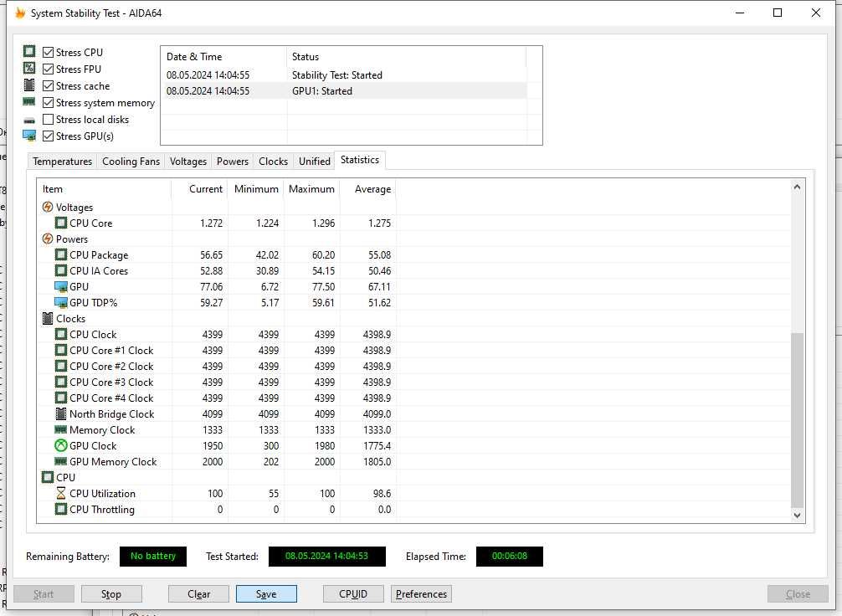Click the scroll down arrow in statistics list
This screenshot has width=842, height=616.
coord(797,515)
